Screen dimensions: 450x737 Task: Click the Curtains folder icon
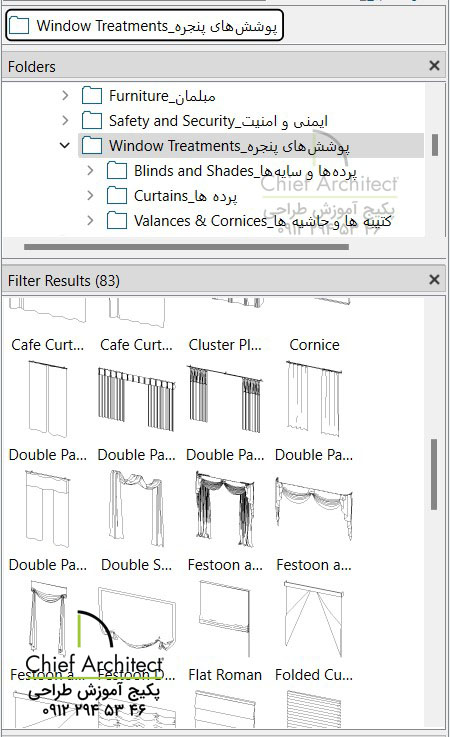[x=117, y=196]
